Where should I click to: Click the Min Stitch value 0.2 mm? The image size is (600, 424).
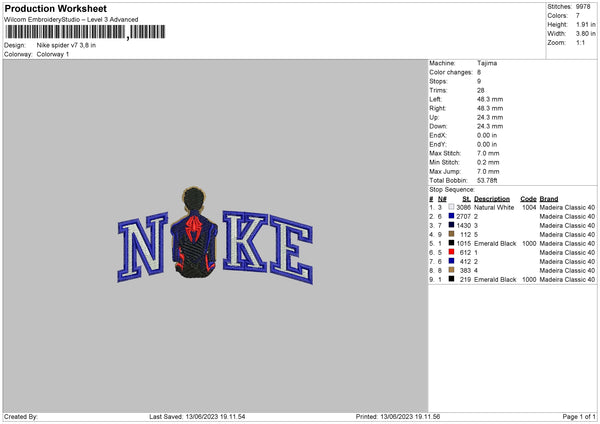click(488, 162)
